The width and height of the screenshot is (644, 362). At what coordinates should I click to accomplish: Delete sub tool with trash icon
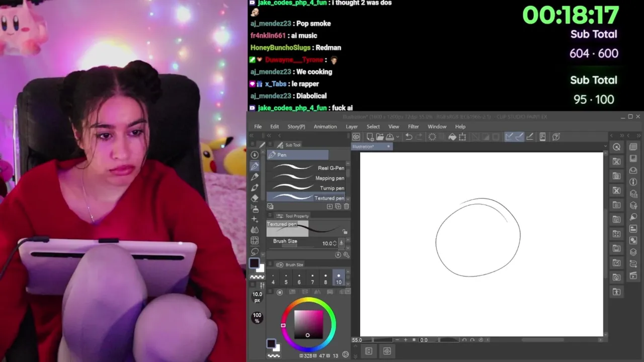346,207
